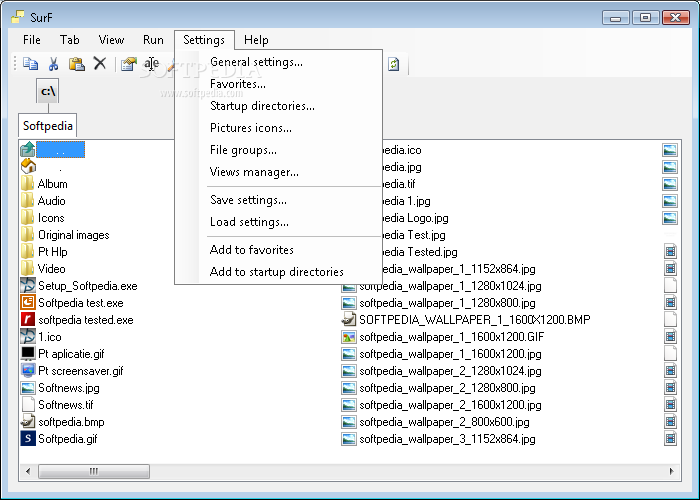This screenshot has height=500, width=700.
Task: Select softpedia_wallpaper_1_1280x1024.jpg file name
Action: click(450, 286)
